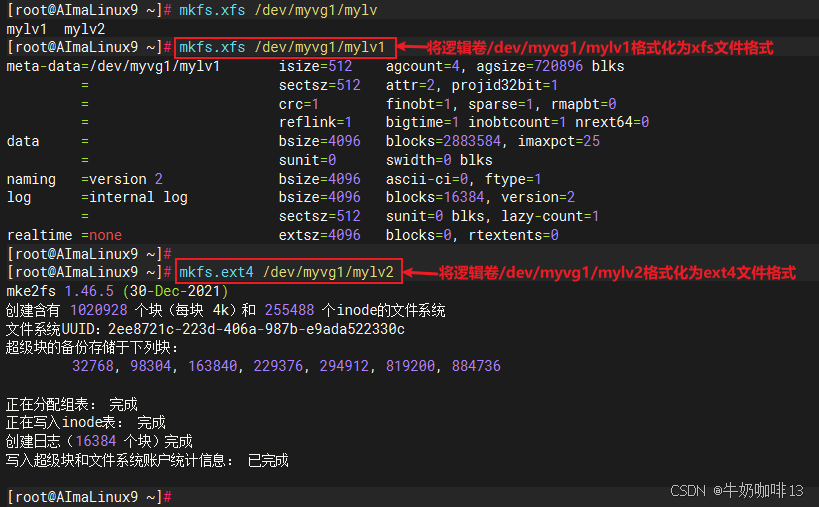The height and width of the screenshot is (507, 819).
Task: Click 'attr=2,' in the xfs output
Action: (x=414, y=85)
